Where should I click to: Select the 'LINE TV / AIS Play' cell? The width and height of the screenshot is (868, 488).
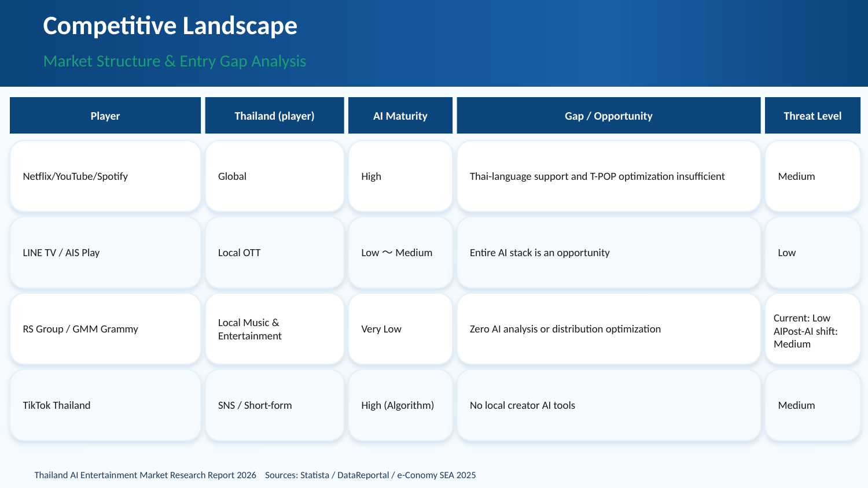click(x=105, y=253)
